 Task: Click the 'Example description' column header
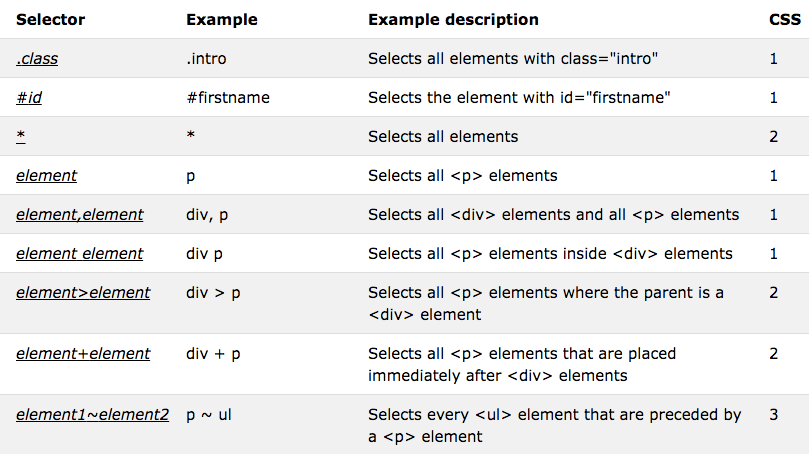pyautogui.click(x=453, y=20)
